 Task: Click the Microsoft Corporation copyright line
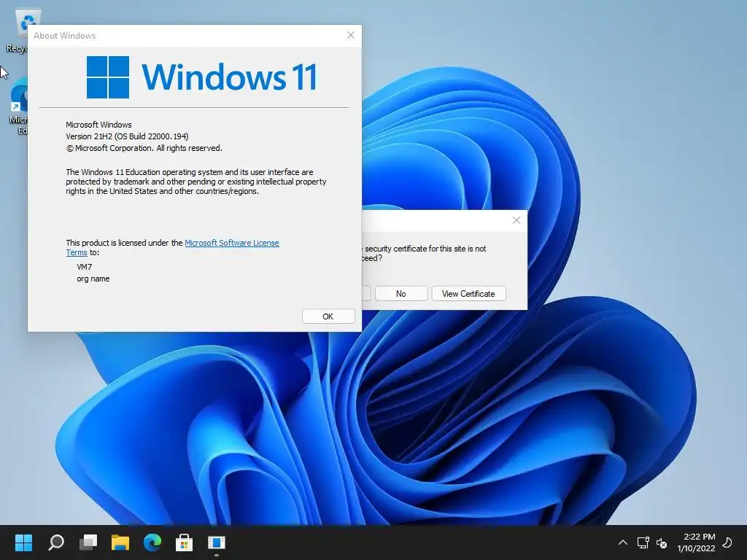click(144, 148)
